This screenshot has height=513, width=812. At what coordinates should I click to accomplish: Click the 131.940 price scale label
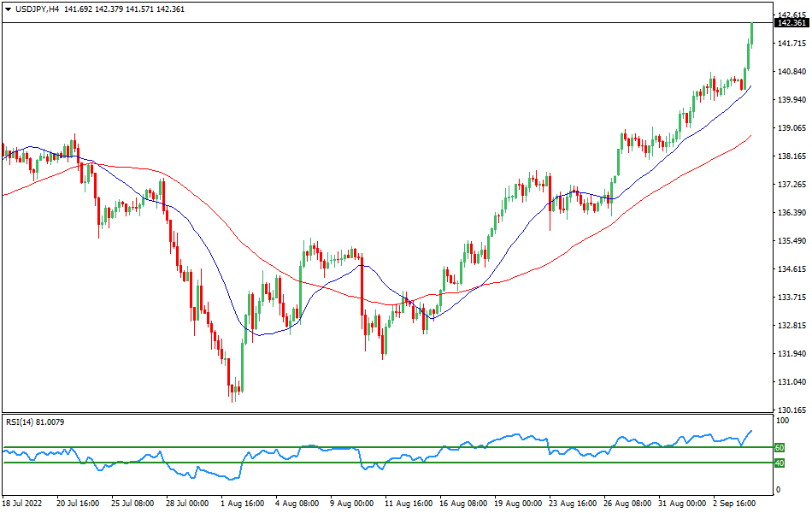coord(791,354)
